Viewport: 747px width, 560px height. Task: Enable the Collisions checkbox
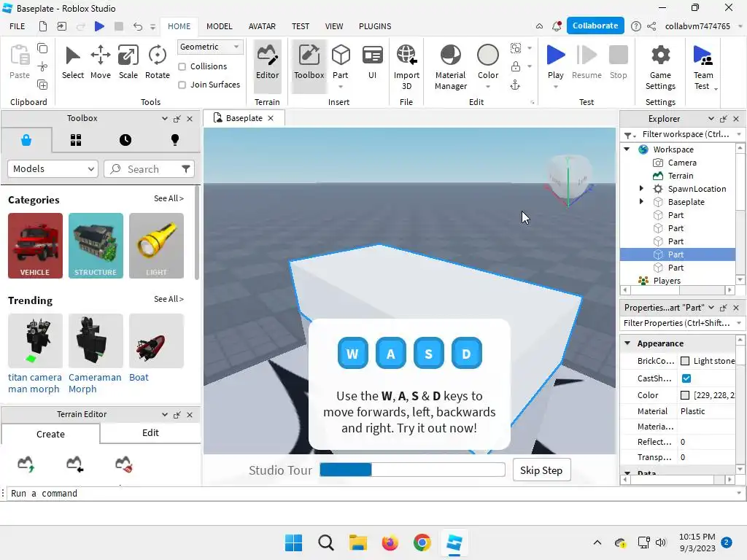182,66
